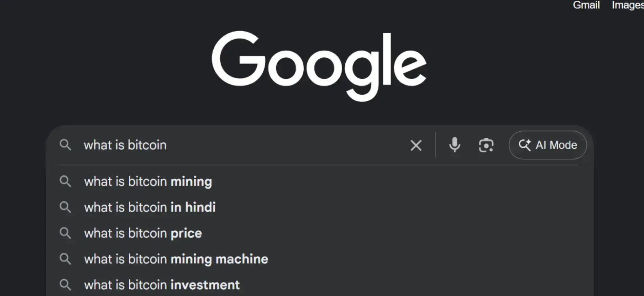Select suggestion "what is bitcoin mining"
Viewport: 644px width, 296px height.
pyautogui.click(x=148, y=181)
